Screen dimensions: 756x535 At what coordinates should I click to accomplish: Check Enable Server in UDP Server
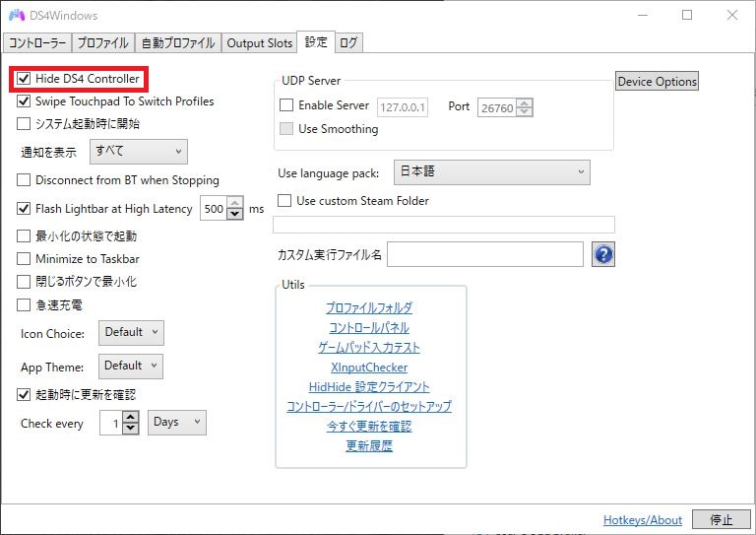coord(286,105)
